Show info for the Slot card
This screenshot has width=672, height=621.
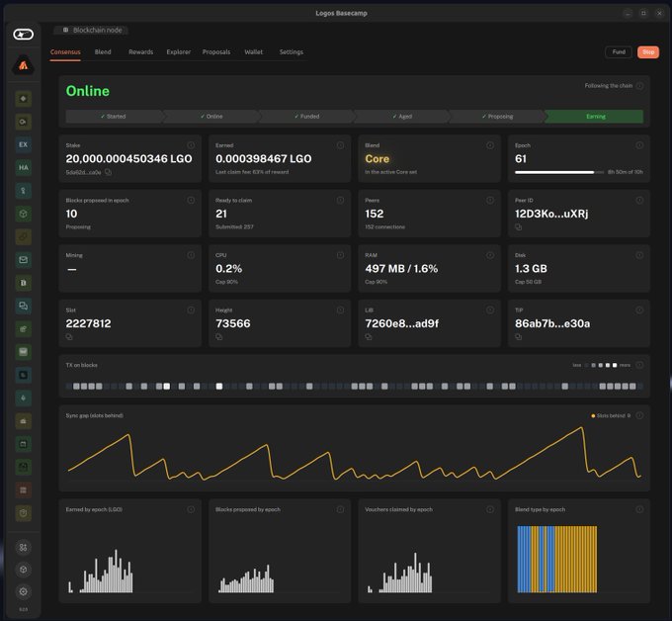click(x=191, y=310)
